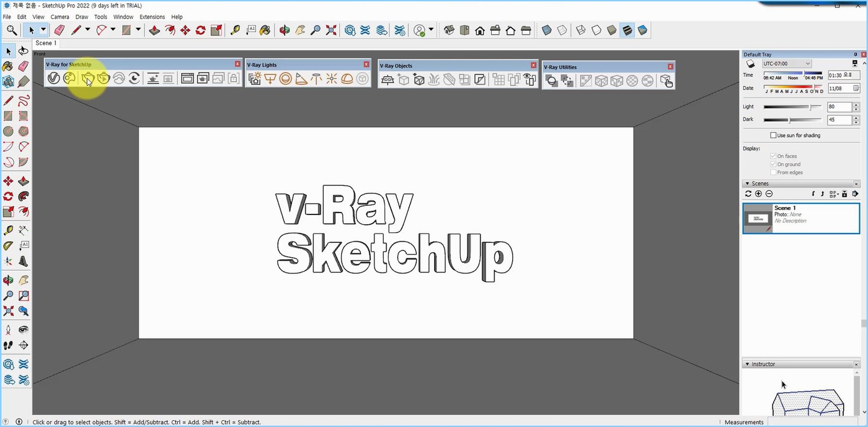This screenshot has width=868, height=427.
Task: Click Show V-Ray Frame Buffer icon
Action: click(x=187, y=79)
